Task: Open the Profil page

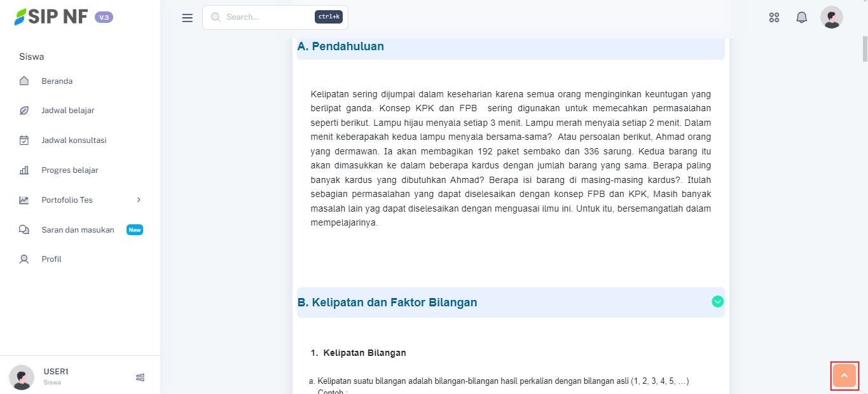Action: point(51,259)
